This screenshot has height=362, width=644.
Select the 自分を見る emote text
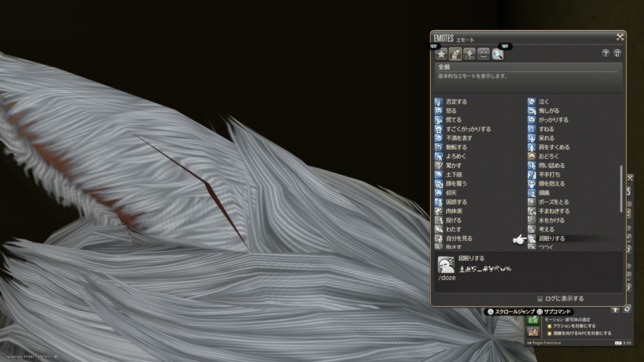(x=459, y=238)
